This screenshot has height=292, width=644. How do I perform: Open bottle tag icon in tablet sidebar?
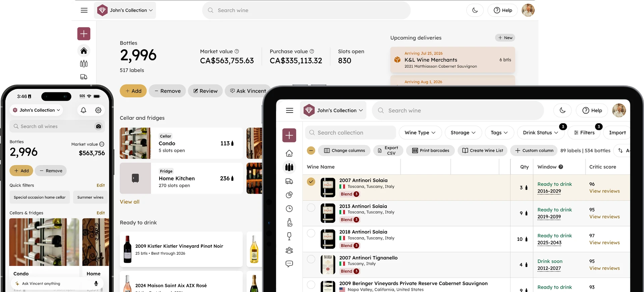tap(289, 223)
